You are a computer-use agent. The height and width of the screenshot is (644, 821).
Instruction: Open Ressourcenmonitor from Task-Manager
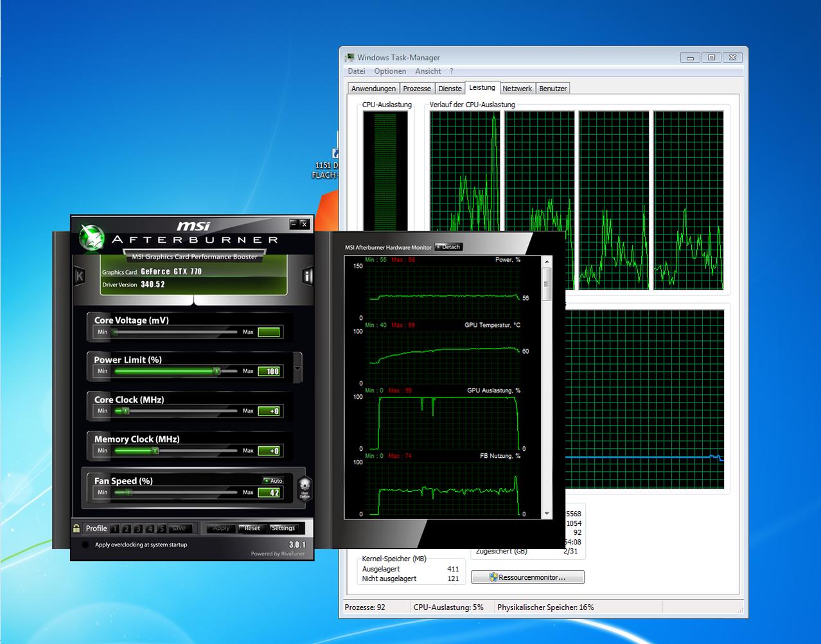527,577
